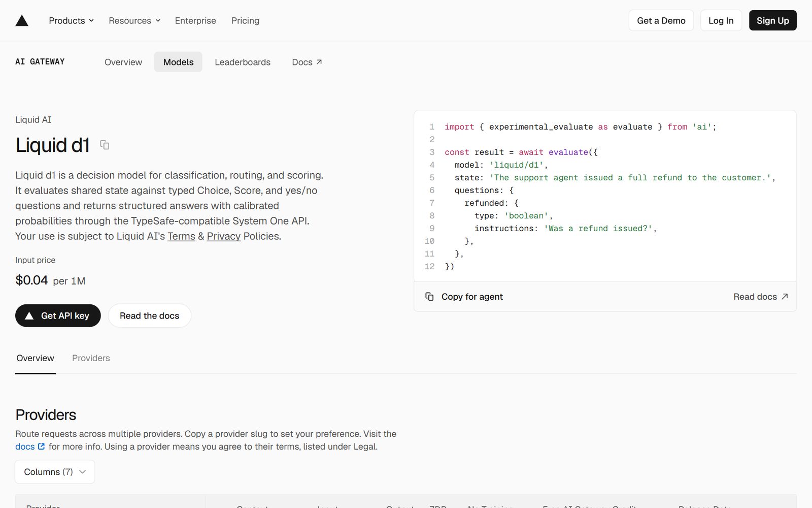812x508 pixels.
Task: Click the copy icon beside Copy for agent
Action: pos(429,297)
